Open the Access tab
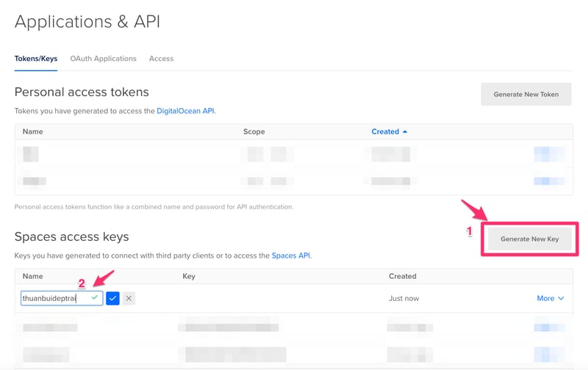 [x=161, y=58]
